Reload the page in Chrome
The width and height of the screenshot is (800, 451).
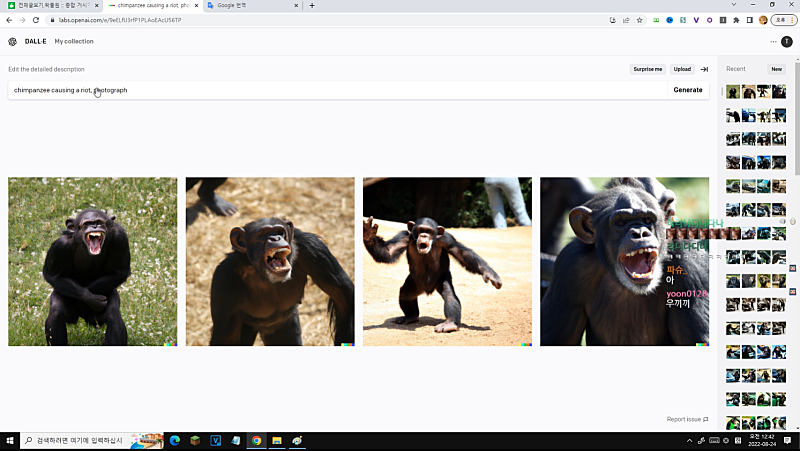point(37,19)
